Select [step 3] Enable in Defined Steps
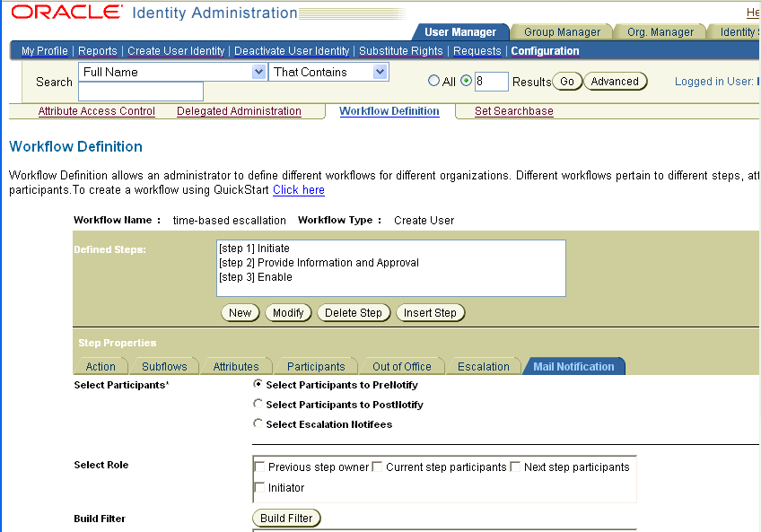The height and width of the screenshot is (532, 761). pyautogui.click(x=255, y=277)
